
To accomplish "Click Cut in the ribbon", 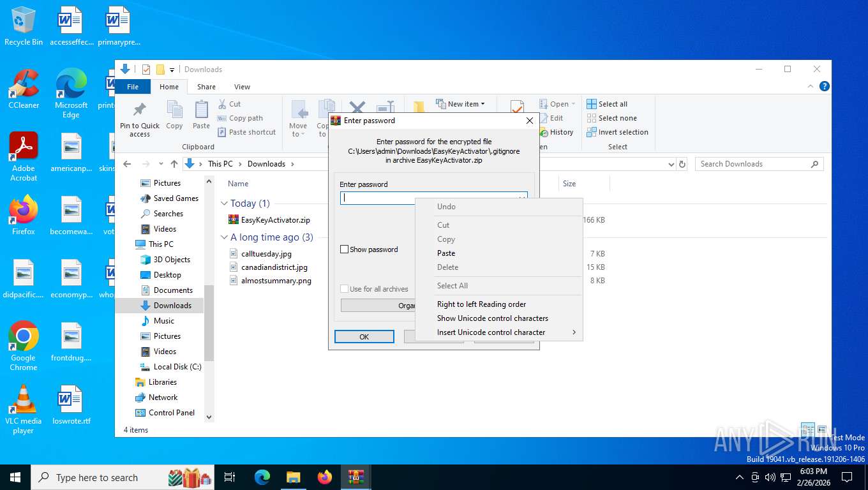I will (229, 104).
